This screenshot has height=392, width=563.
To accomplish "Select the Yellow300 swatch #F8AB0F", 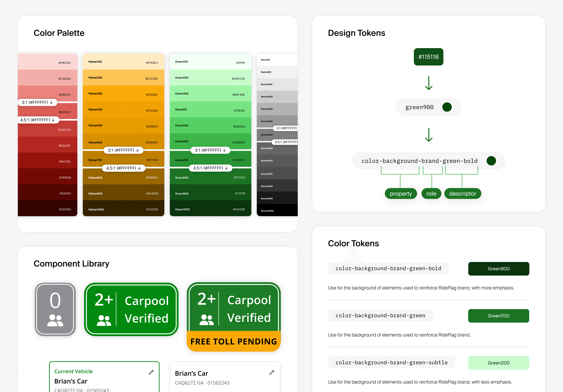I will coord(123,94).
